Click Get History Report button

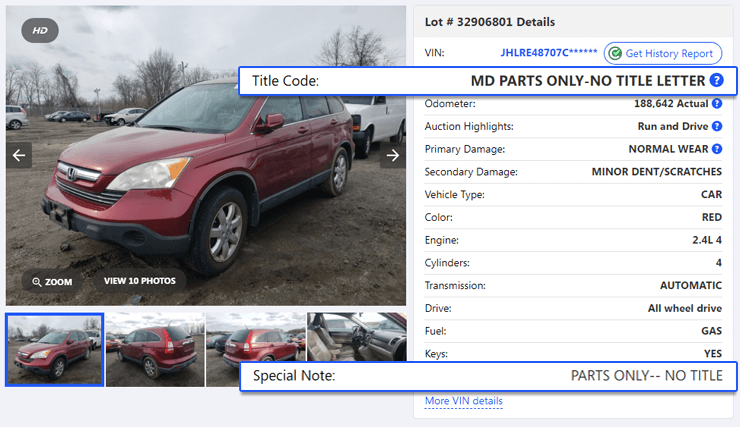click(663, 53)
